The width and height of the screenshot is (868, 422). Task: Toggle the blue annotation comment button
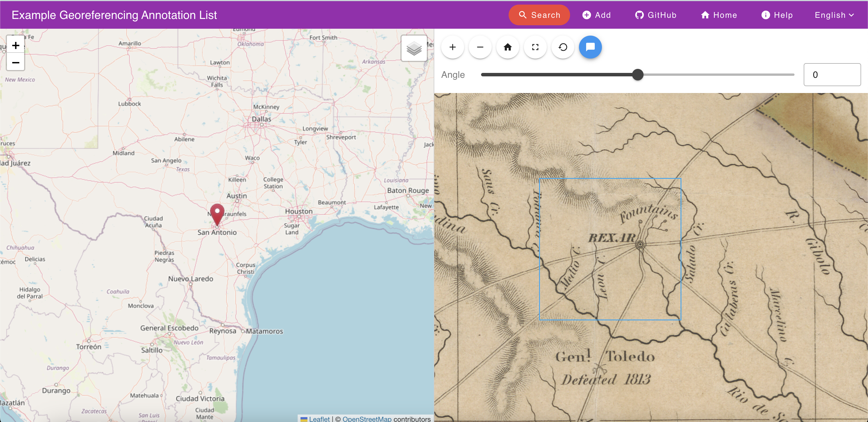coord(590,47)
